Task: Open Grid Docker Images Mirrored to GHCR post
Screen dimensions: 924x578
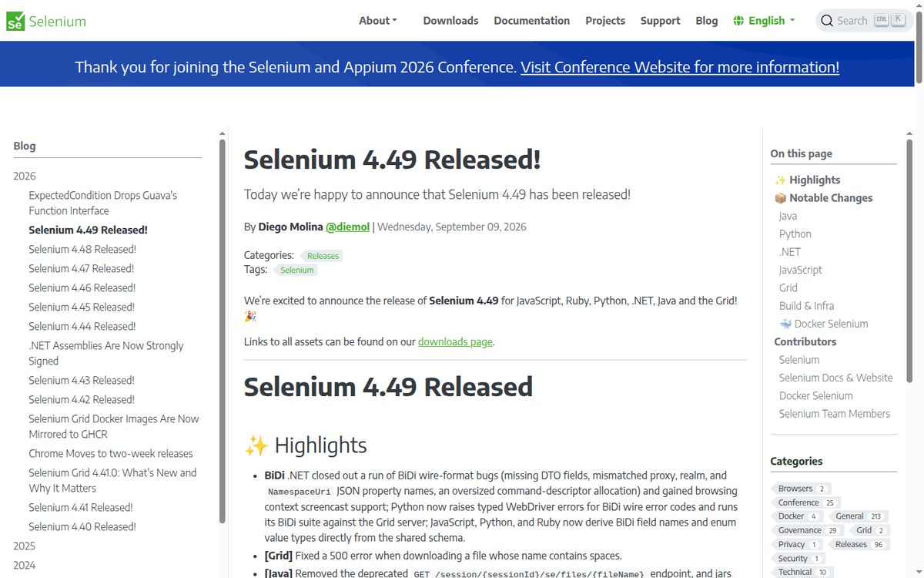Action: coord(114,426)
